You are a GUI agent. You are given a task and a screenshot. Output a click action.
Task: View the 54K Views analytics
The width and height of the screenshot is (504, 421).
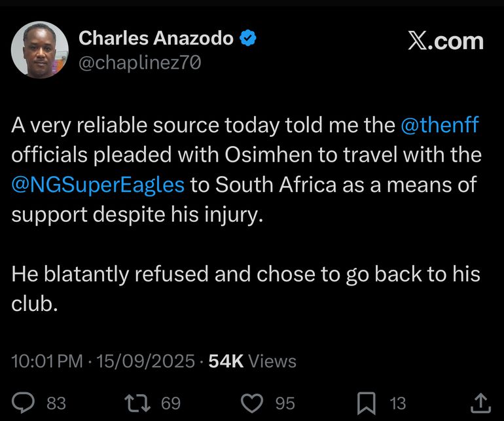pos(252,361)
